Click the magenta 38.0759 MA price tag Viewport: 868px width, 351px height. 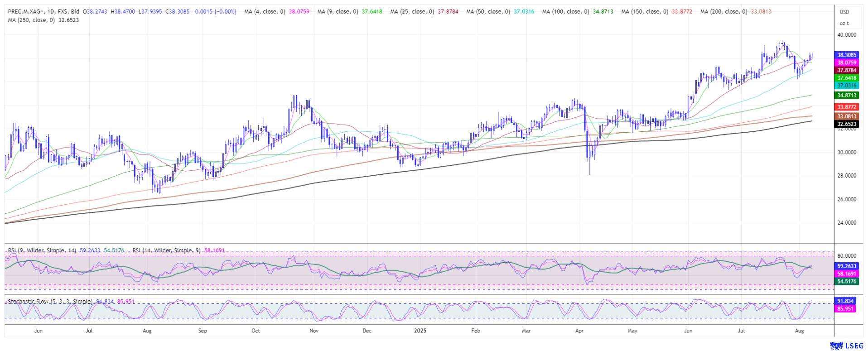(847, 63)
